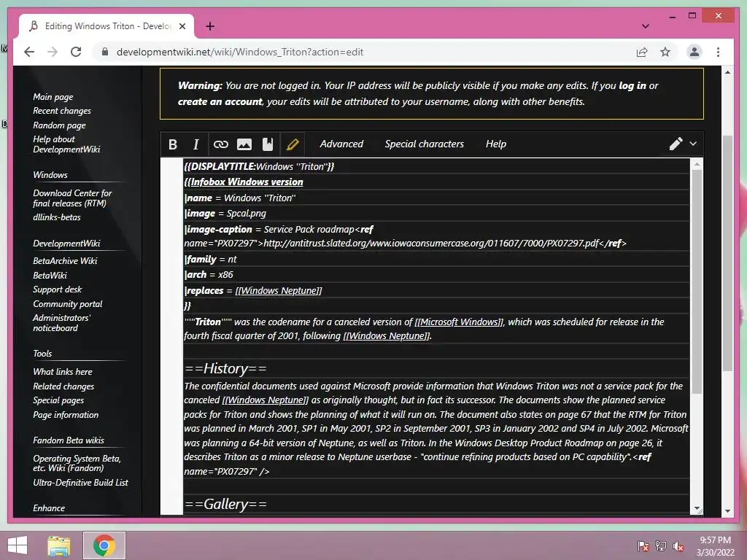This screenshot has height=560, width=747.
Task: Open the network tray icon
Action: pyautogui.click(x=661, y=545)
